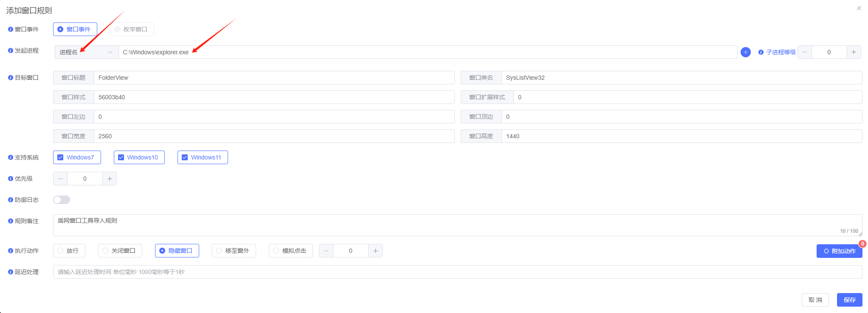Close the 添加窗口规则 dialog

[859, 8]
